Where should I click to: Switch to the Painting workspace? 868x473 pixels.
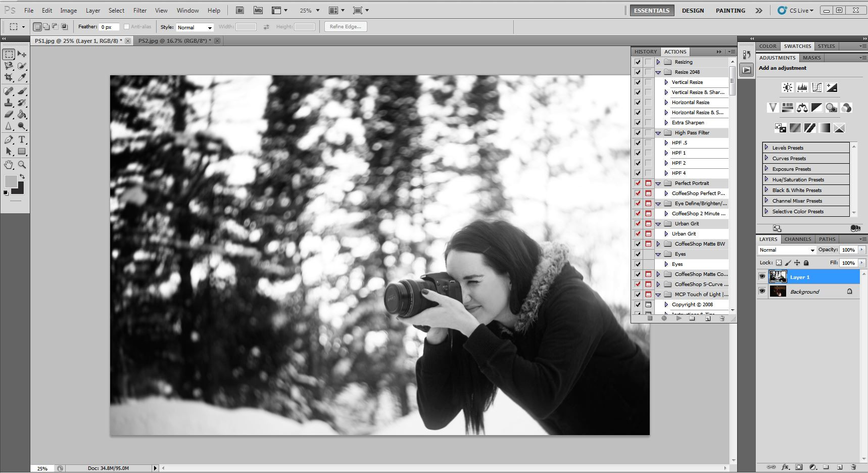pyautogui.click(x=730, y=10)
